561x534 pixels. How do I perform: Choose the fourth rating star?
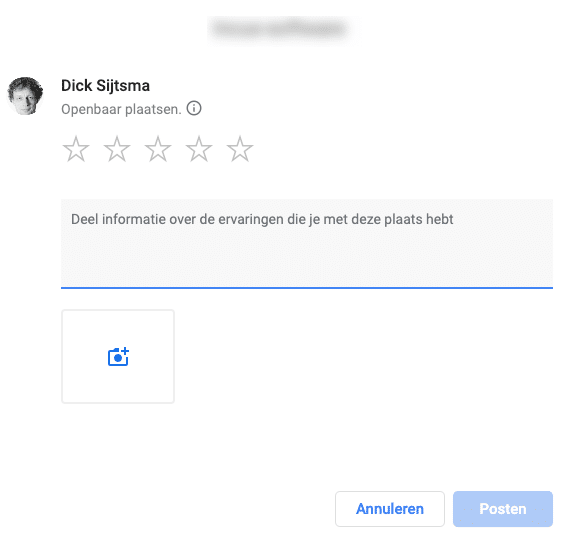coord(199,149)
